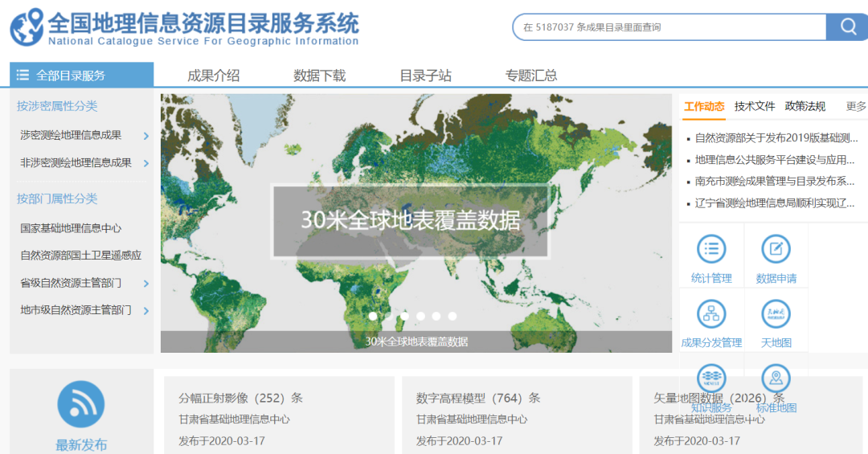
Task: Select the fourth carousel dot indicator
Action: coord(420,316)
